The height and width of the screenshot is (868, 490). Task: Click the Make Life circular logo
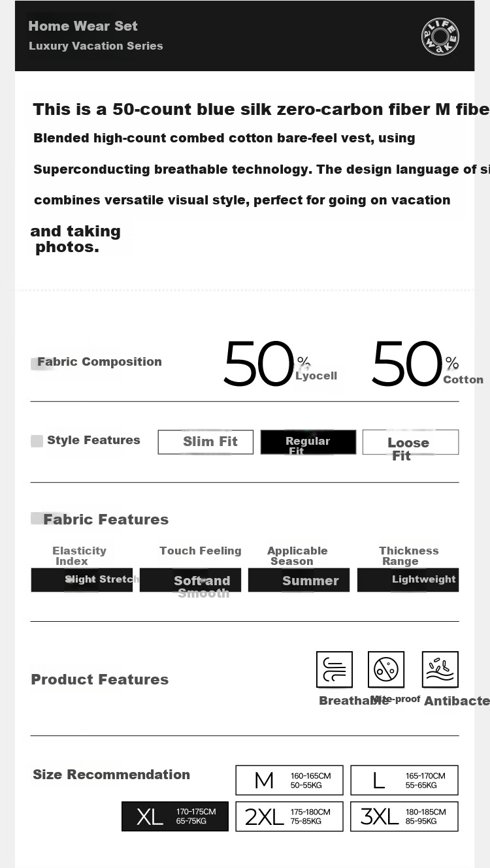pyautogui.click(x=440, y=36)
